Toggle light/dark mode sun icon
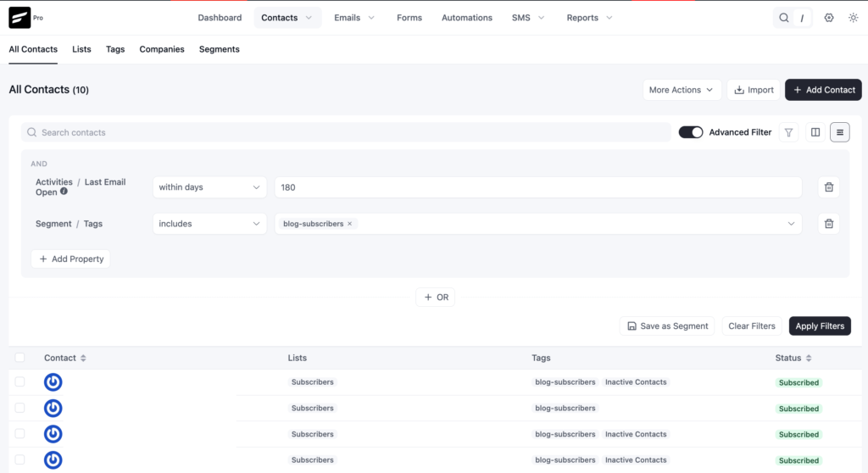The height and width of the screenshot is (473, 868). click(853, 18)
